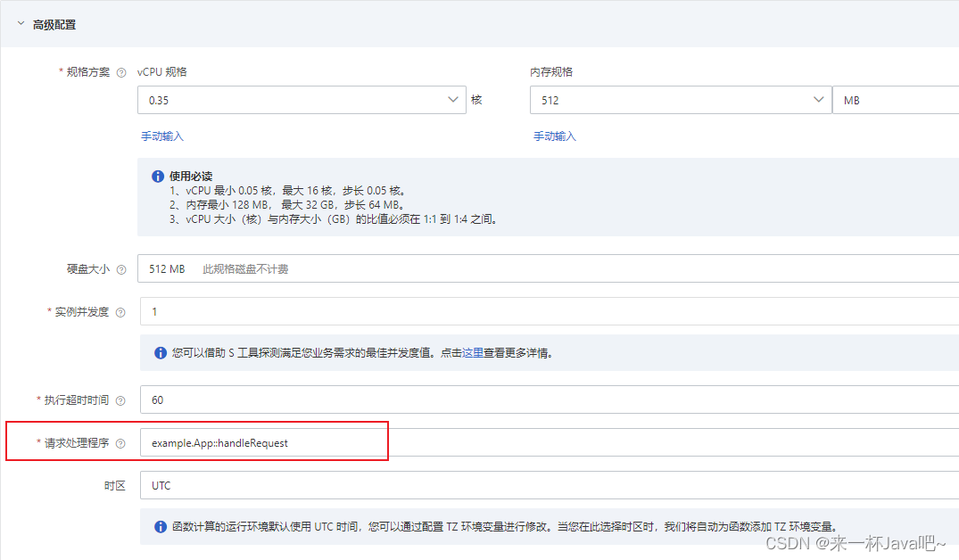Click info icon beside 使用必读 notice

coord(158,176)
